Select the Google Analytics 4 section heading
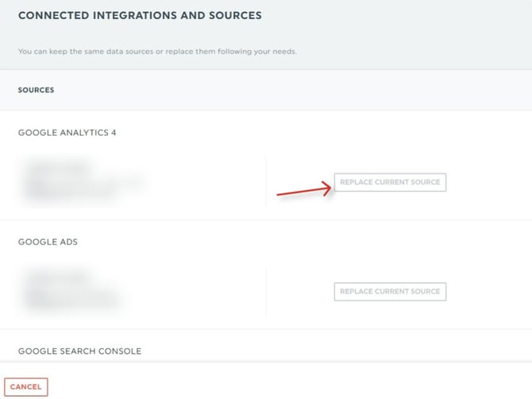Viewport: 532px width, 399px height. pos(67,133)
